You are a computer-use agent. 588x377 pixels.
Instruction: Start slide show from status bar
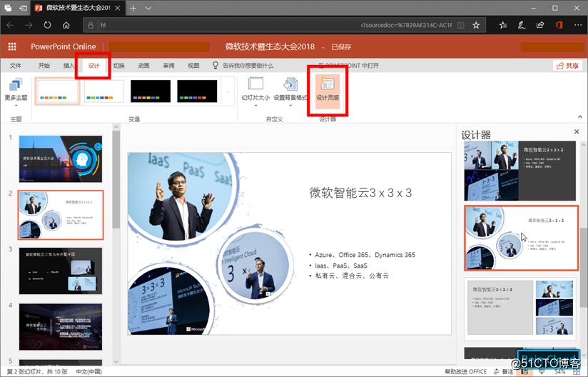(542, 371)
